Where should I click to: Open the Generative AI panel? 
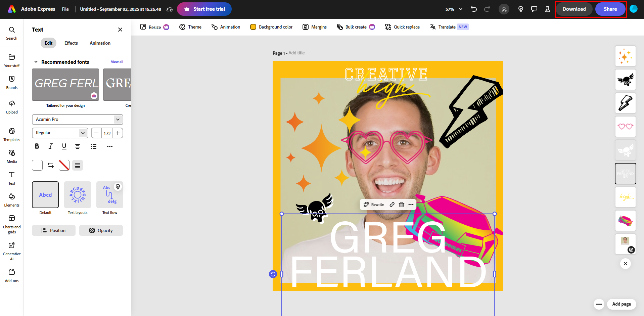click(x=12, y=251)
